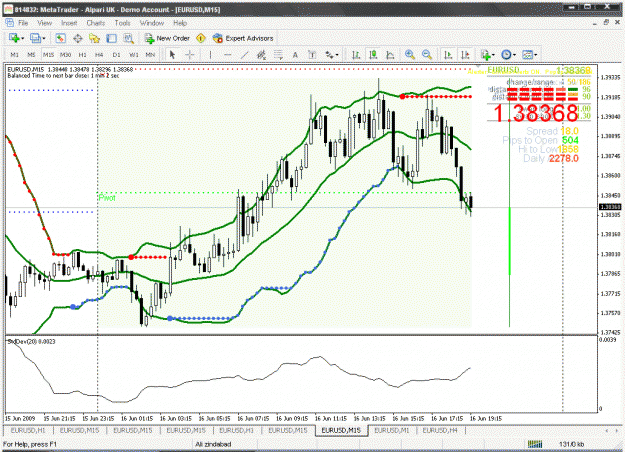
Task: Open the Profiles dropdown
Action: [x=38, y=38]
